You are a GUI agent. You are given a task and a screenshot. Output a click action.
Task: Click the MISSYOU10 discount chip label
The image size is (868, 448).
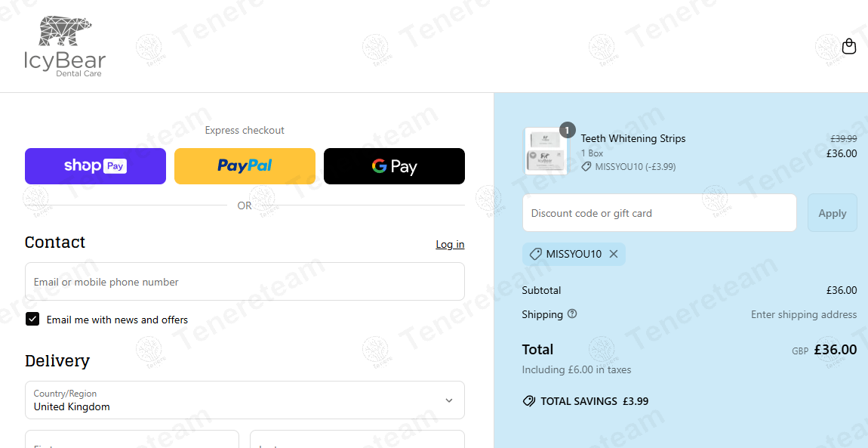coord(574,254)
